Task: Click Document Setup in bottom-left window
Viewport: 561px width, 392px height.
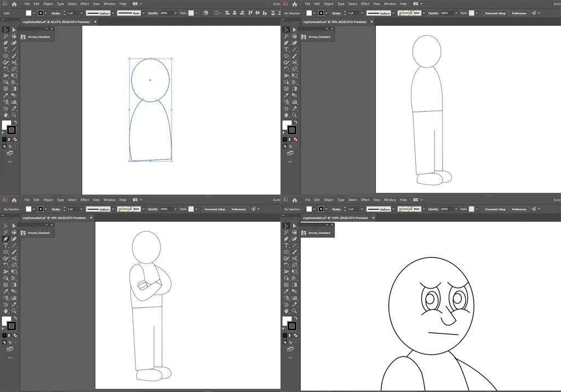Action: (x=215, y=209)
